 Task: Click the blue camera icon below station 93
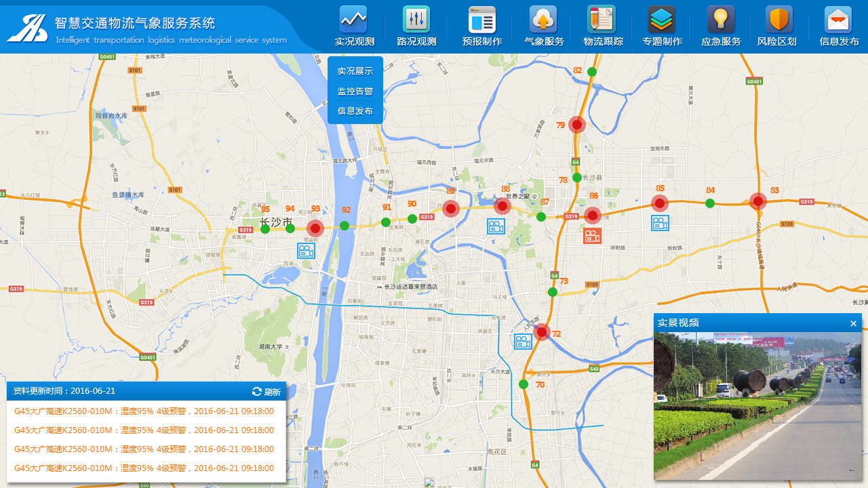306,251
